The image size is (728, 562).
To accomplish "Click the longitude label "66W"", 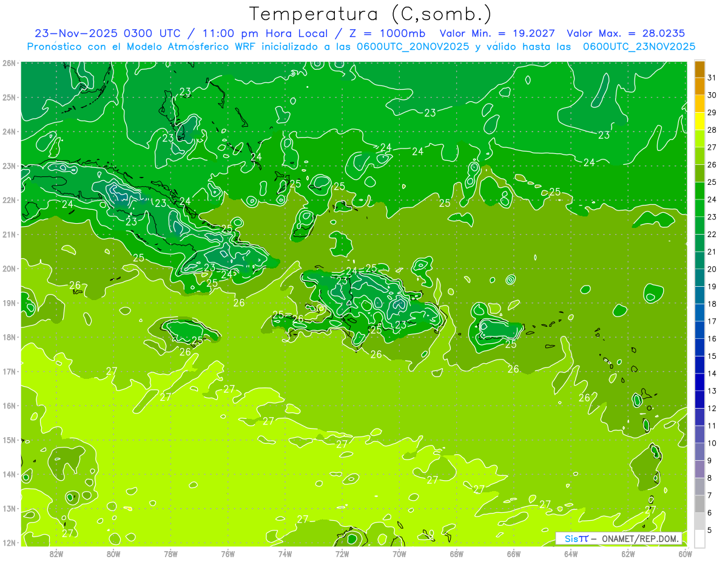I will [513, 554].
